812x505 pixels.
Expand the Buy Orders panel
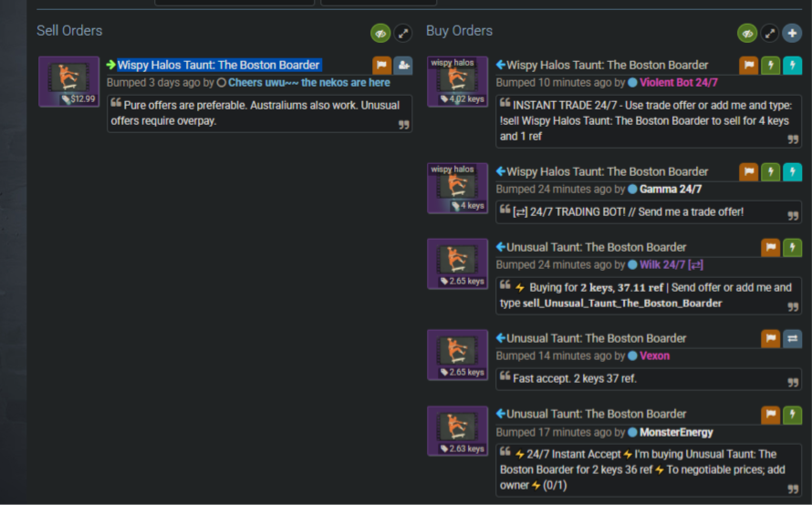click(x=770, y=34)
